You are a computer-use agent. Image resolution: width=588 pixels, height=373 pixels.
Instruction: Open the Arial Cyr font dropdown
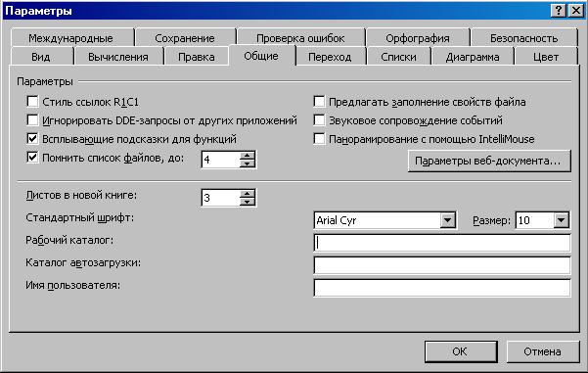(448, 220)
